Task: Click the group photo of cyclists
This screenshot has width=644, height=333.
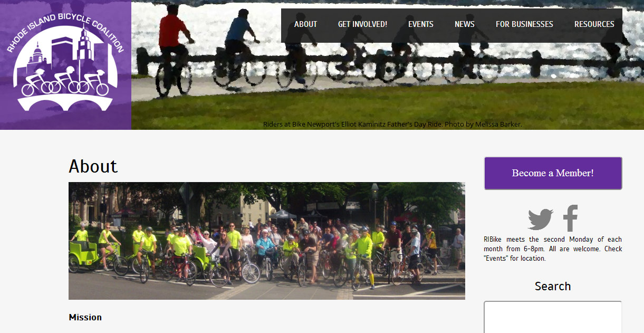Action: (267, 241)
